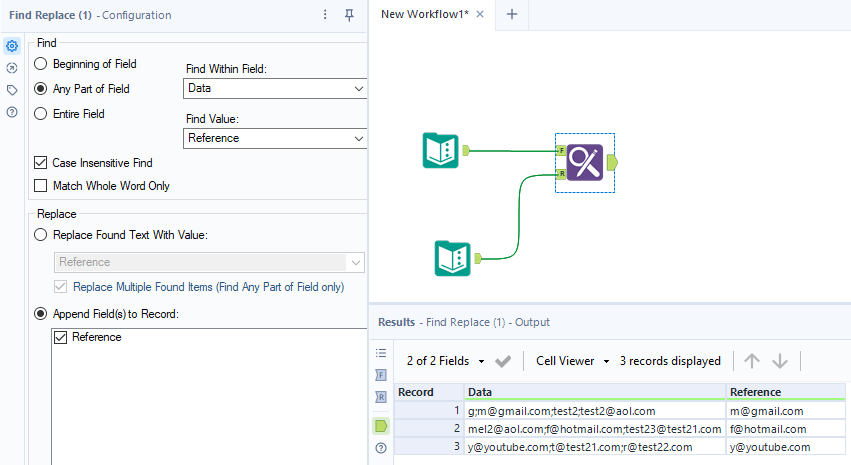This screenshot has width=851, height=465.
Task: Select Append Field(s) to Record option
Action: click(41, 314)
